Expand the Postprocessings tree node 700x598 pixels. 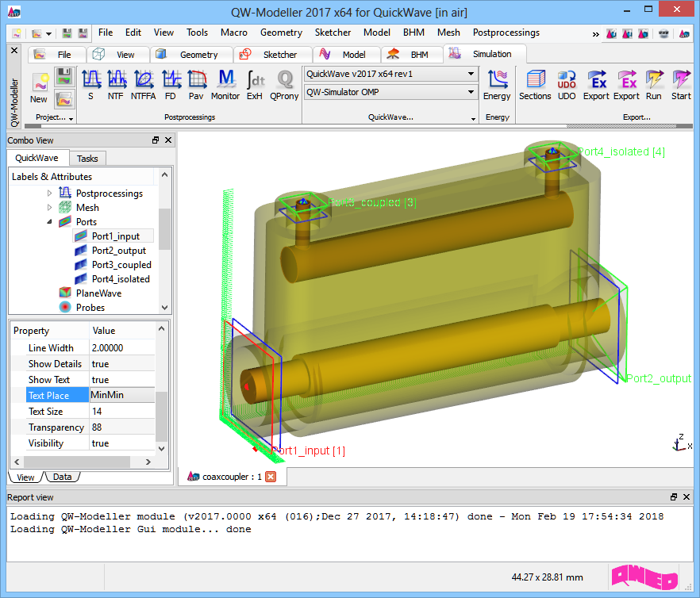pyautogui.click(x=50, y=194)
